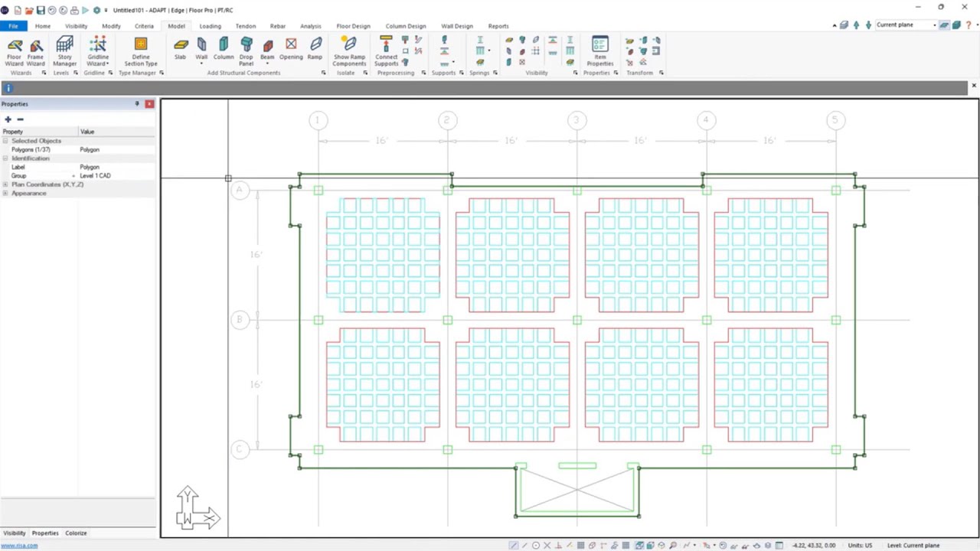Open the Story Manager
Viewport: 980px width, 551px height.
click(x=64, y=51)
